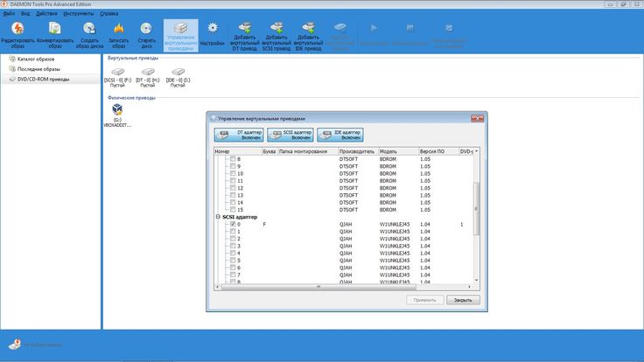Image resolution: width=644 pixels, height=362 pixels.
Task: Open Recent images in sidebar
Action: (38, 69)
